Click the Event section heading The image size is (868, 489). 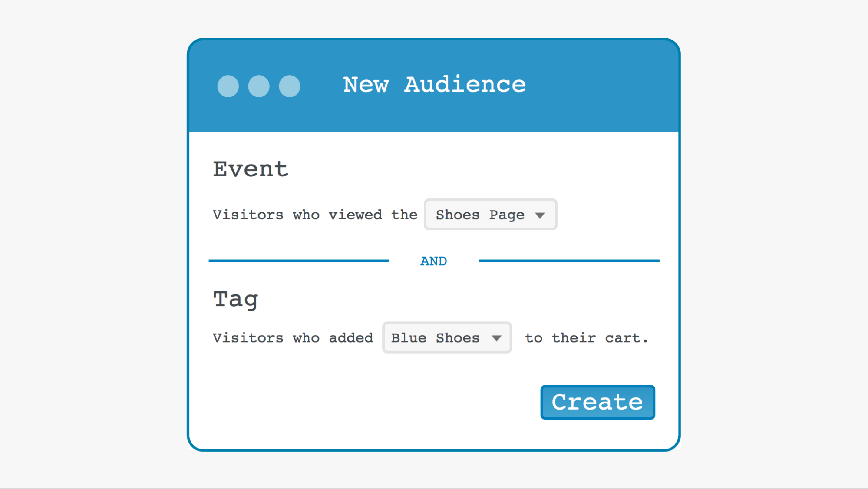tap(251, 169)
